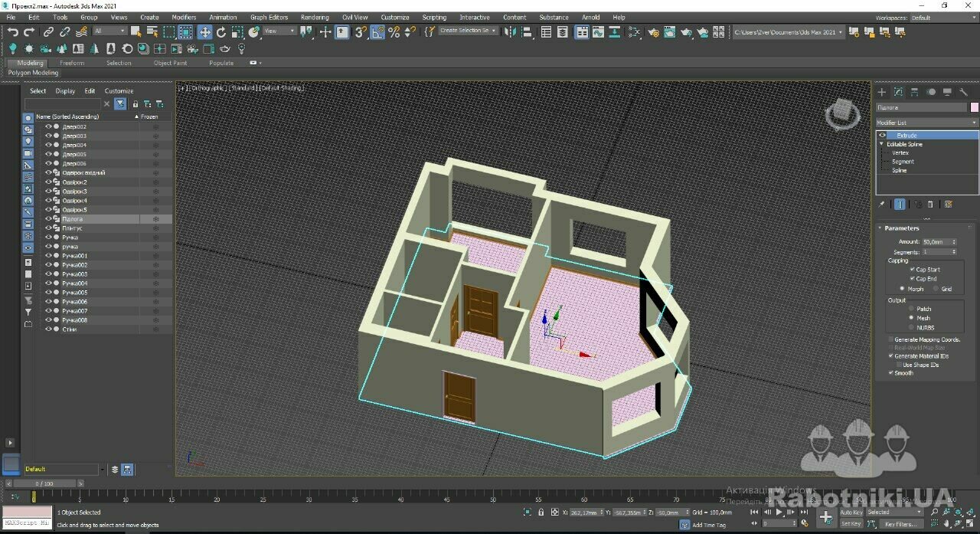Toggle the Angle Snap button

click(377, 32)
